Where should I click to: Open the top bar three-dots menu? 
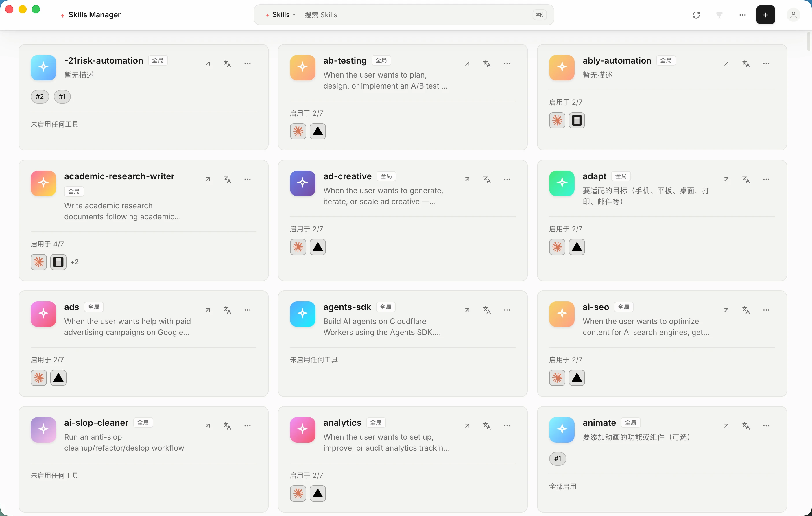click(x=743, y=15)
